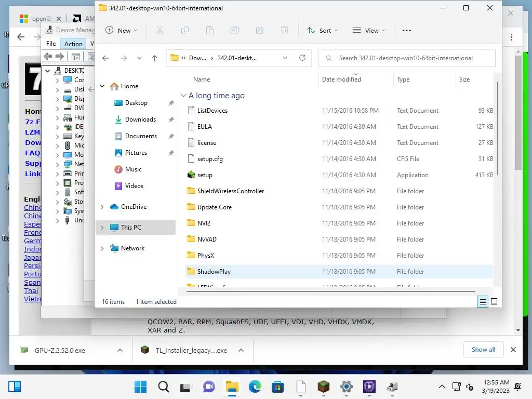The height and width of the screenshot is (399, 532).
Task: Expand This PC in navigation pane
Action: tap(102, 228)
